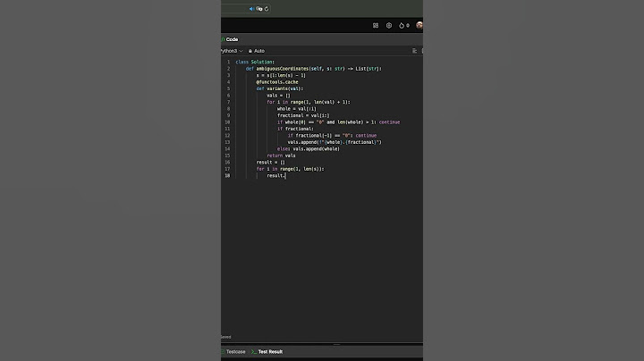The image size is (644, 361).
Task: Open settings gear icon in LeetCode header
Action: pos(389,25)
